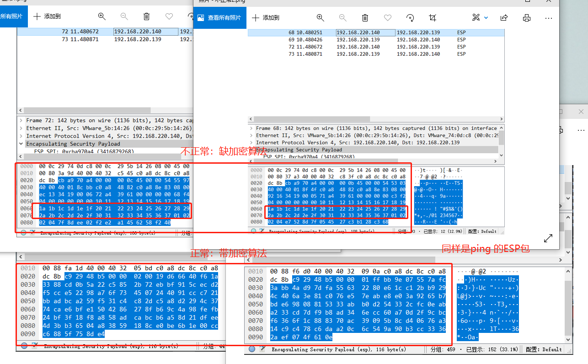
Task: Open editing mode with the scissors icon
Action: coord(476,18)
